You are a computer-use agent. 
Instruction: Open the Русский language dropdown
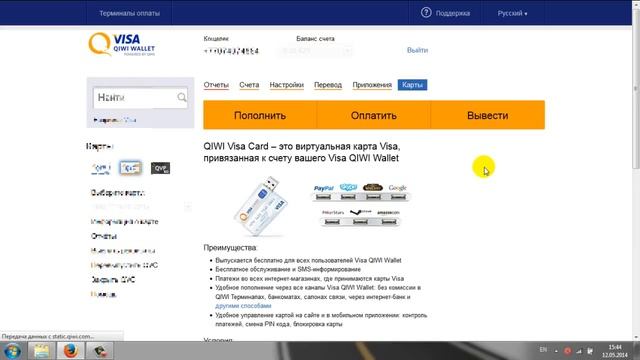(x=512, y=13)
